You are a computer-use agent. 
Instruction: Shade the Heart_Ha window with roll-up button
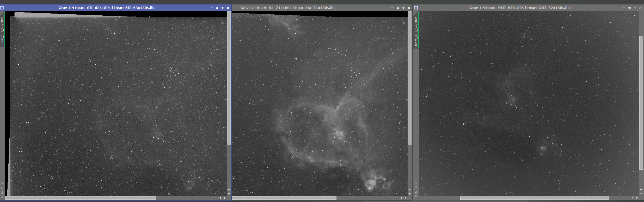(398, 8)
